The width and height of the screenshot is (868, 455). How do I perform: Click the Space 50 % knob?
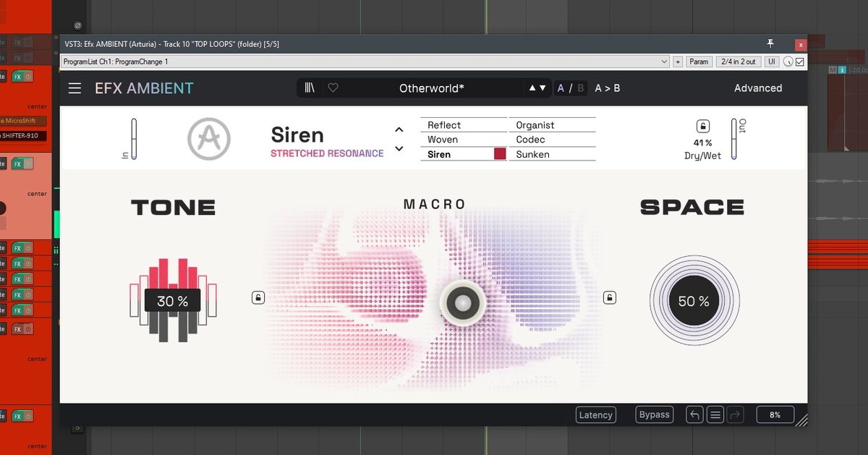coord(694,301)
